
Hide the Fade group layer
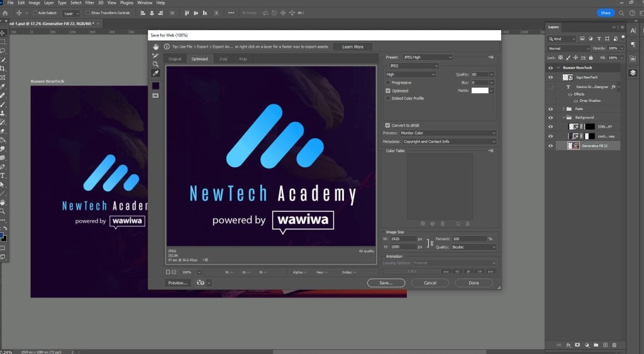click(550, 109)
